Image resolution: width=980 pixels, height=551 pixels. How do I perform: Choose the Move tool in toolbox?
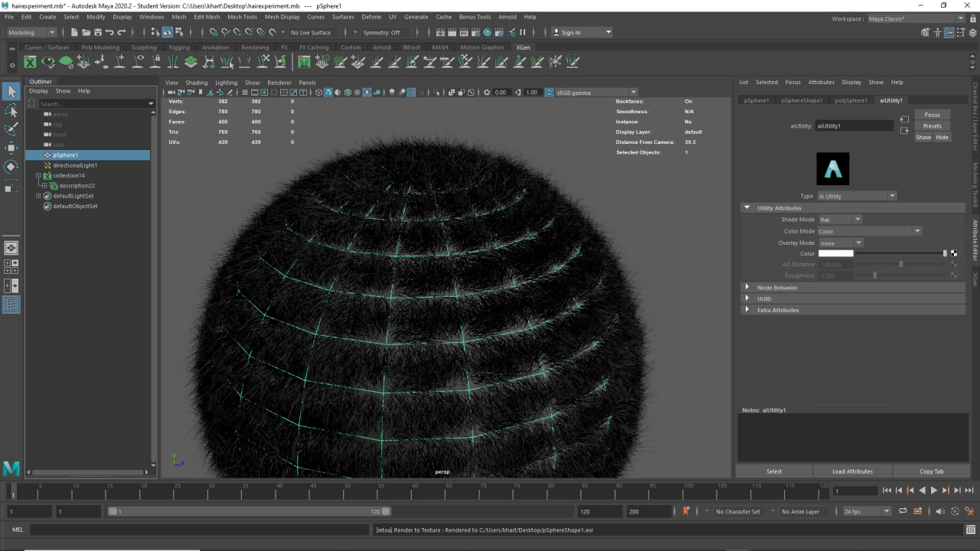(11, 148)
